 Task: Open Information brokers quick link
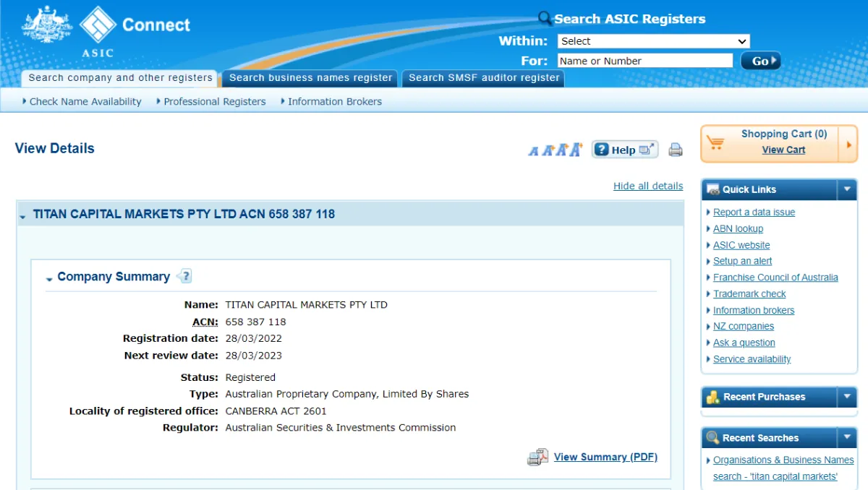[754, 310]
